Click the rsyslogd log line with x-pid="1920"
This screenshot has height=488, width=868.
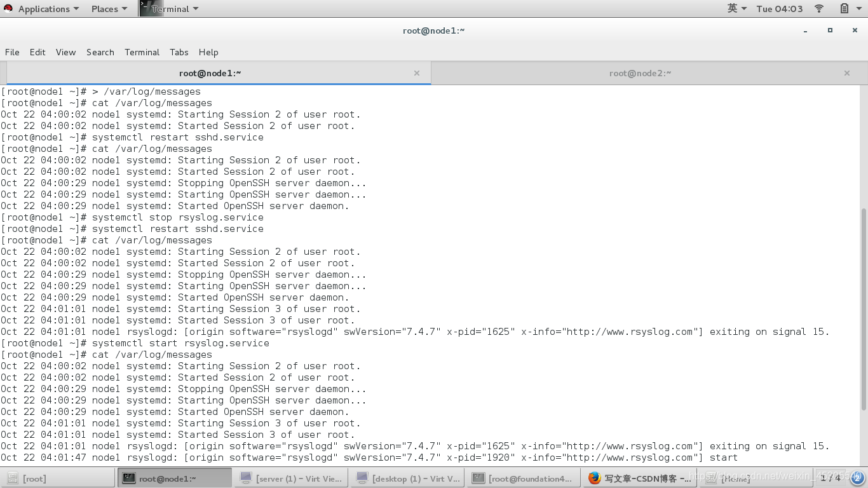[x=369, y=457]
